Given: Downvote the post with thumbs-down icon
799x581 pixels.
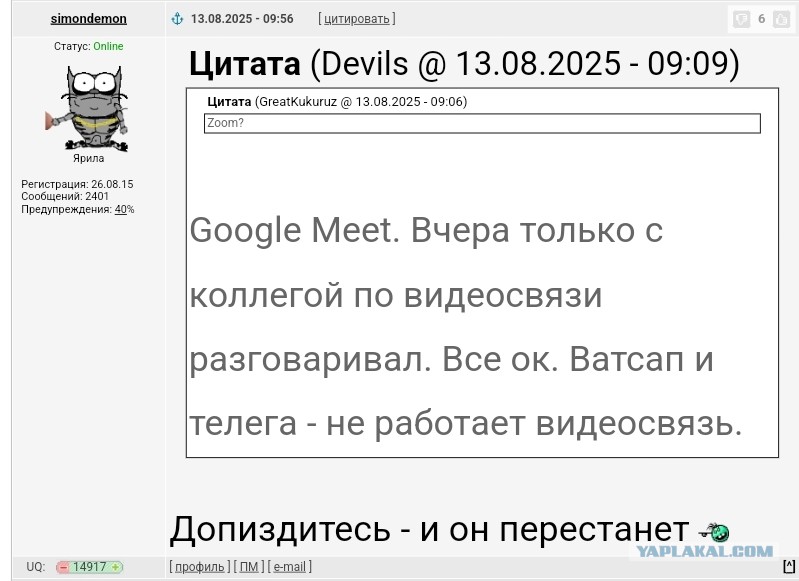Looking at the screenshot, I should point(741,19).
